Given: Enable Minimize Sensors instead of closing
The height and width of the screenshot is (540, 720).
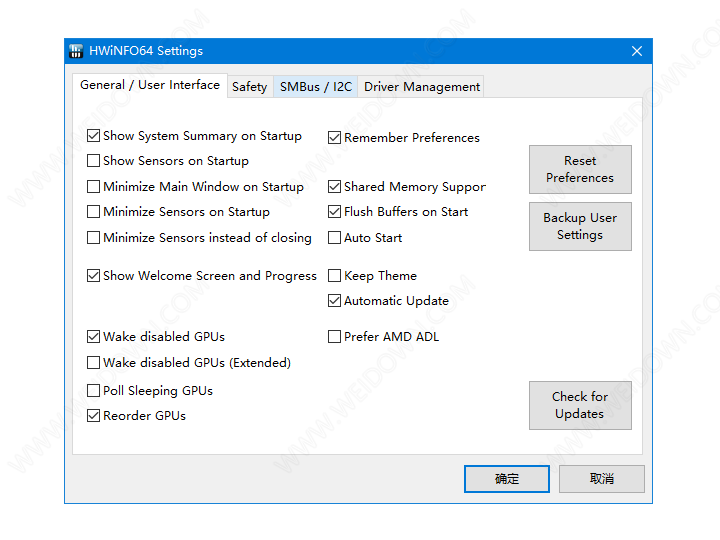Looking at the screenshot, I should tap(93, 237).
